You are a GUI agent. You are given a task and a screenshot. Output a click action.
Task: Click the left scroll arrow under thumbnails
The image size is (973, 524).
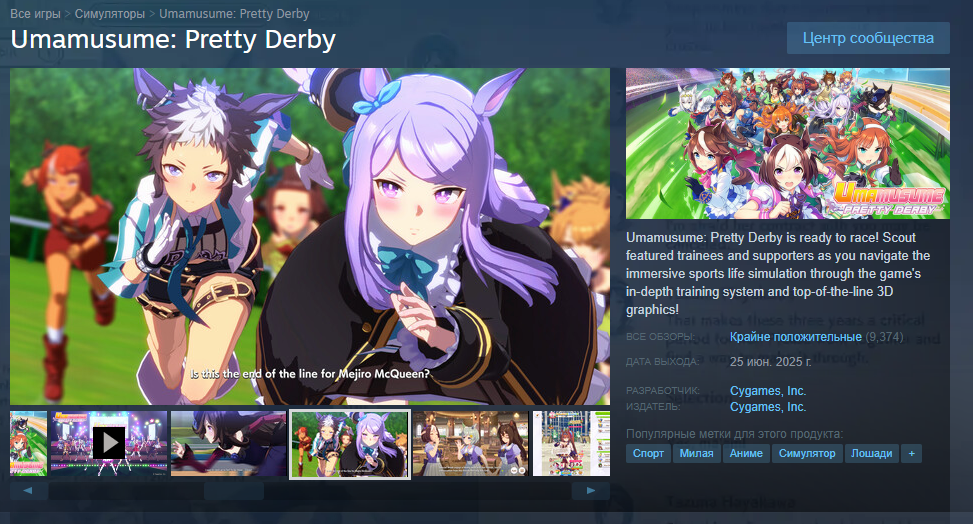pyautogui.click(x=29, y=490)
